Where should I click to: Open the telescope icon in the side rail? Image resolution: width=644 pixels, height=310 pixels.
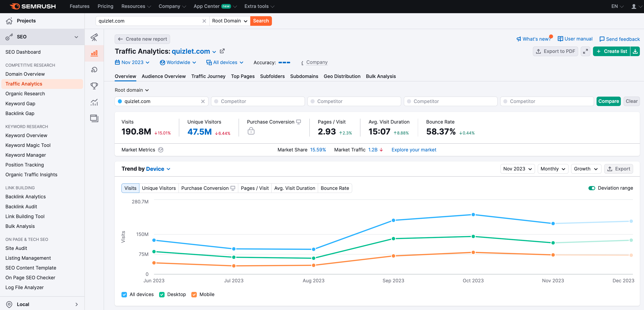94,37
